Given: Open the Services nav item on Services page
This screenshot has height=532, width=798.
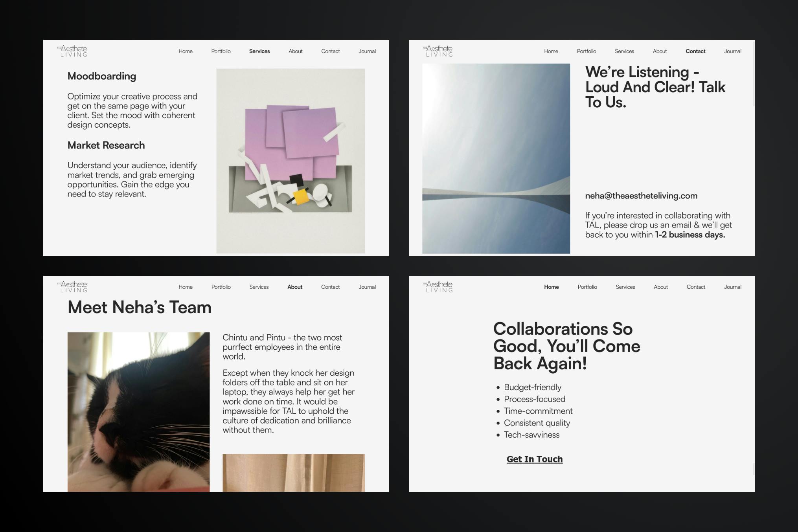Looking at the screenshot, I should pyautogui.click(x=259, y=51).
